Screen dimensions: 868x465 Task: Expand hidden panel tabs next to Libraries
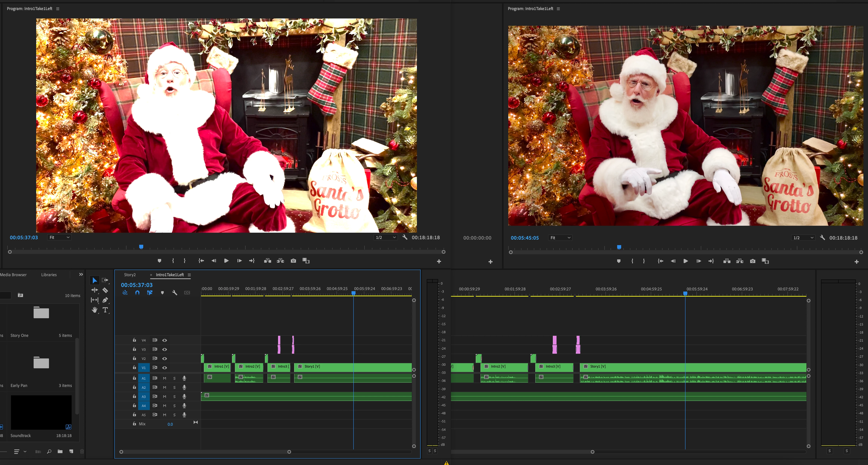pyautogui.click(x=81, y=275)
